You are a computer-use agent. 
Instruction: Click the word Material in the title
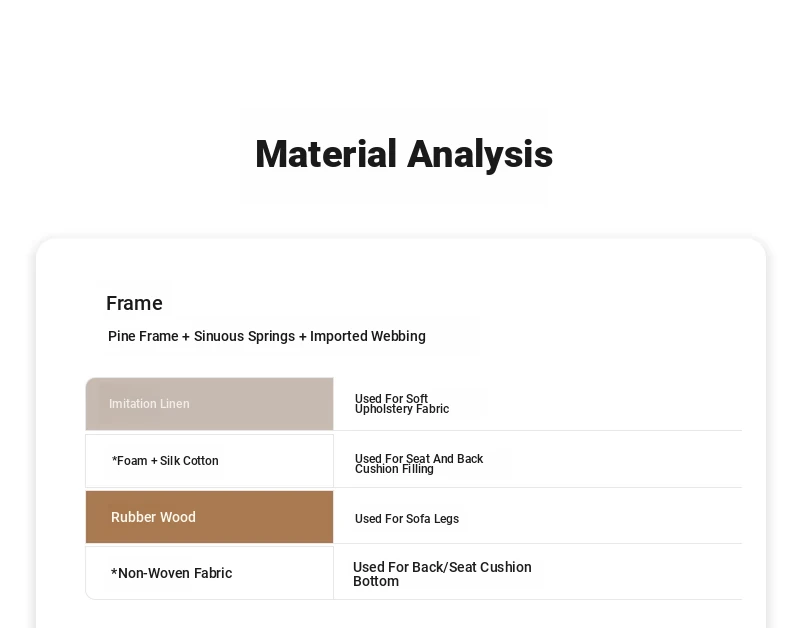click(325, 154)
